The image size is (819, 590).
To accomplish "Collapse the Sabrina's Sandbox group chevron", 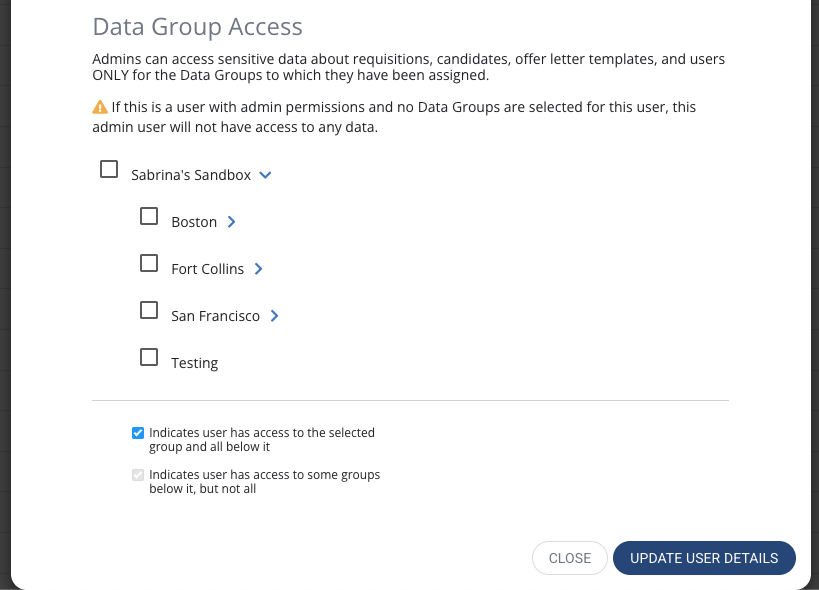I will coord(265,175).
